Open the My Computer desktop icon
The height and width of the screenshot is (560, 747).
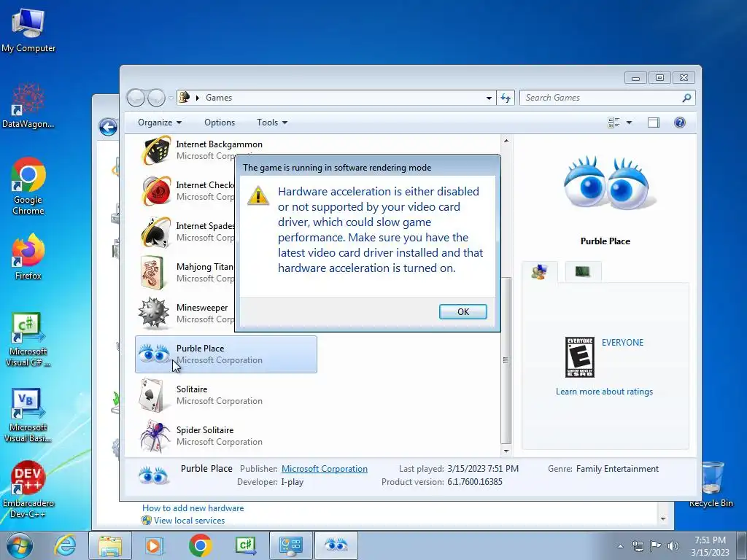[28, 29]
